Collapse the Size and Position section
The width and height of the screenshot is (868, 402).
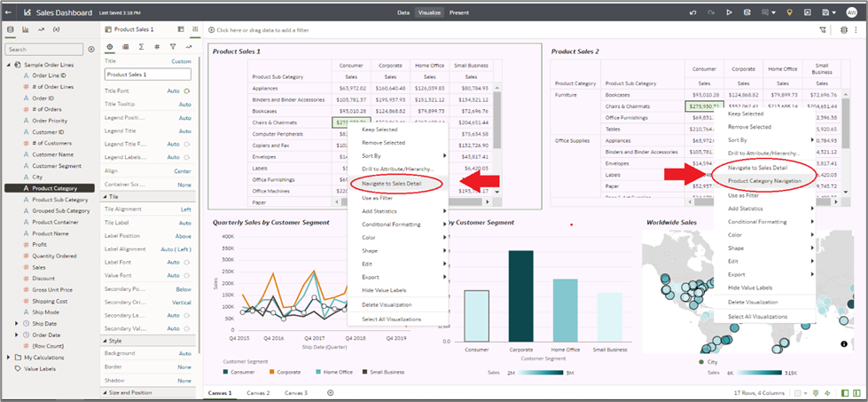point(106,392)
